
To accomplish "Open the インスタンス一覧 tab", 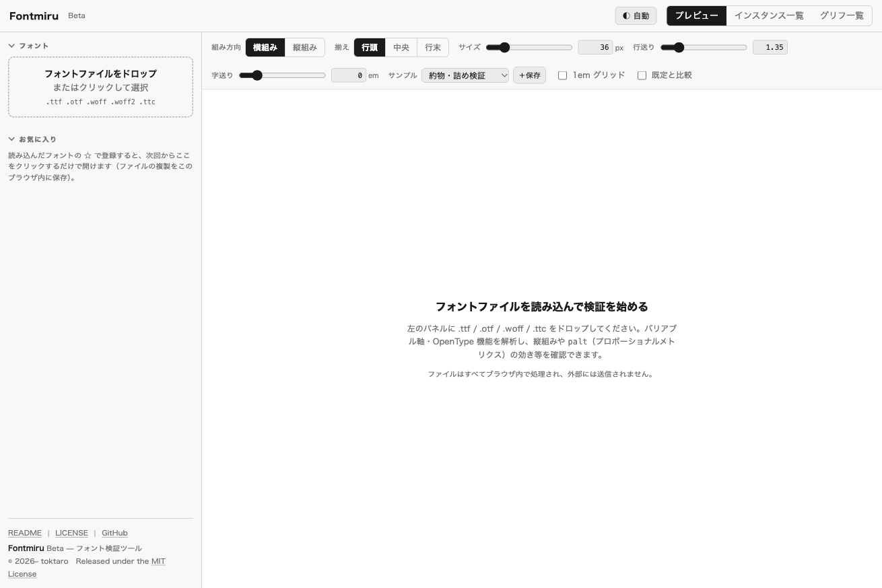I will [x=769, y=15].
